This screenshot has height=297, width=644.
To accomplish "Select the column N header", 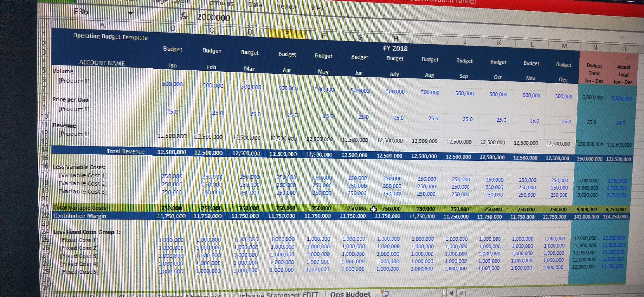I will (595, 47).
